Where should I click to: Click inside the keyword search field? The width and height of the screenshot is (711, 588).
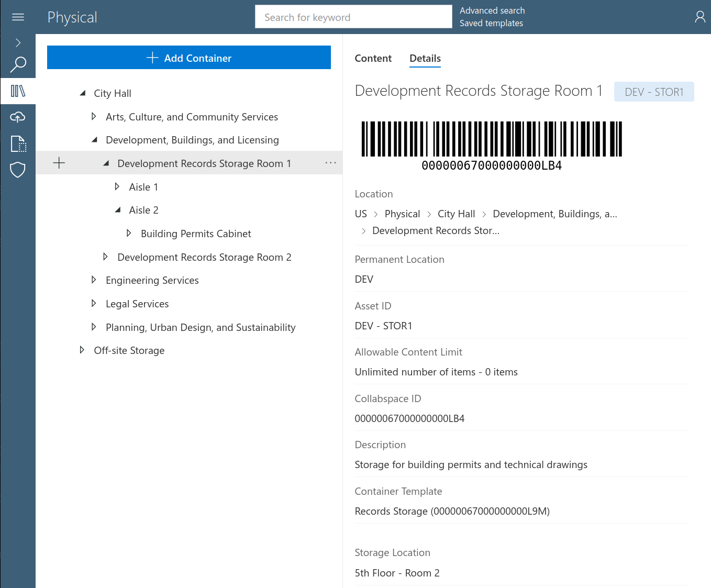point(353,16)
